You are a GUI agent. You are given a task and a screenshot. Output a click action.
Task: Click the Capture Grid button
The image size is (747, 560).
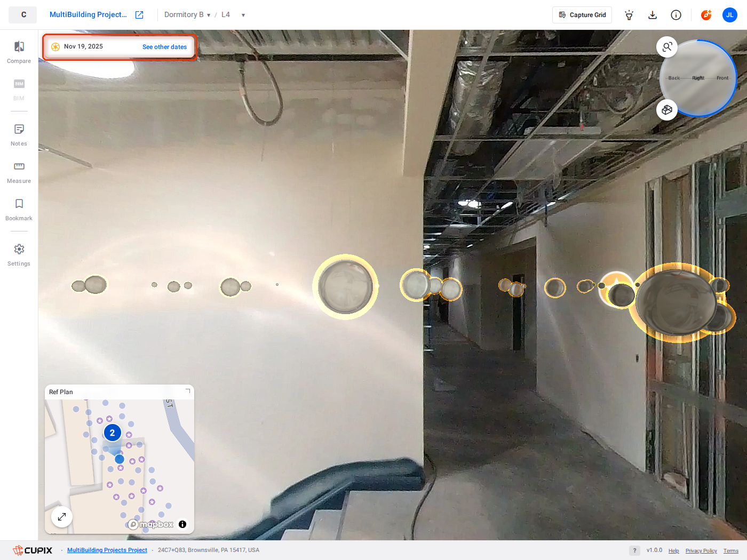click(x=582, y=15)
